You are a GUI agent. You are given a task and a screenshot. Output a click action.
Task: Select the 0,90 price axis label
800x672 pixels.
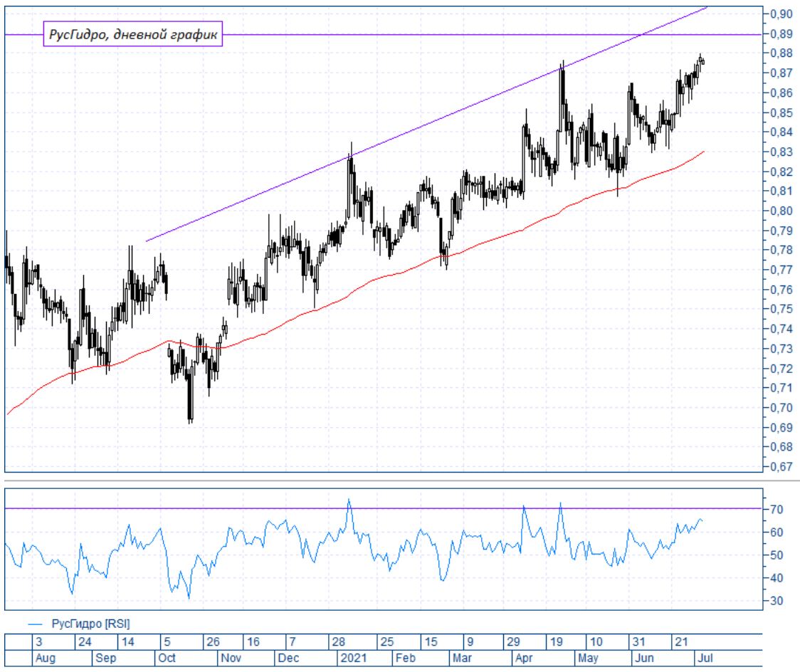pyautogui.click(x=781, y=14)
